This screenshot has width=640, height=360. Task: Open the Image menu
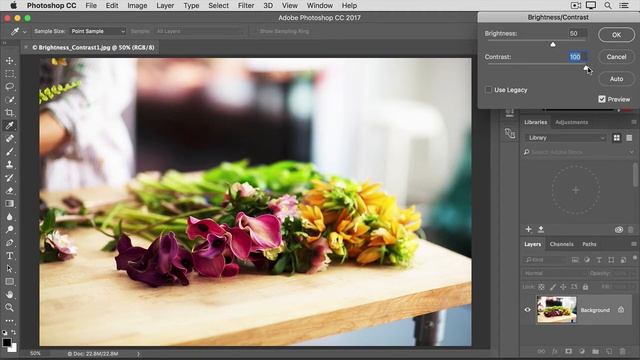pos(137,5)
